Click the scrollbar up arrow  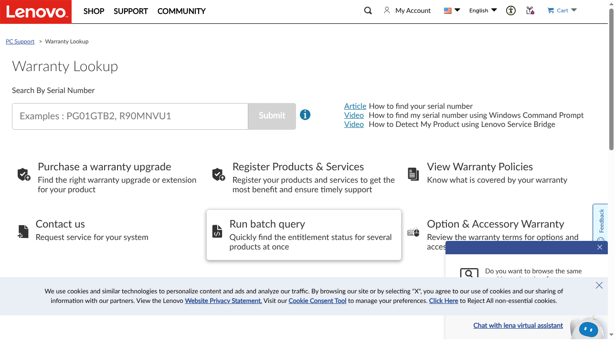coord(611,4)
